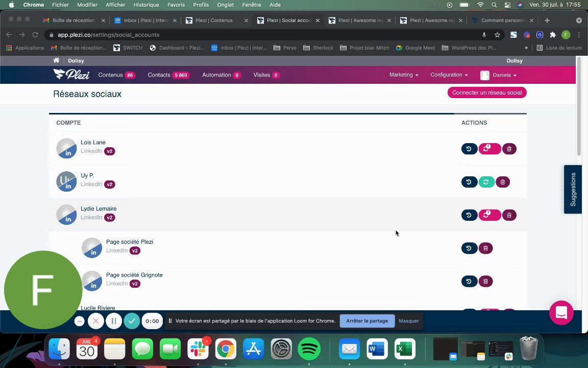Open Loom more options dots
The height and width of the screenshot is (368, 588).
(x=79, y=321)
